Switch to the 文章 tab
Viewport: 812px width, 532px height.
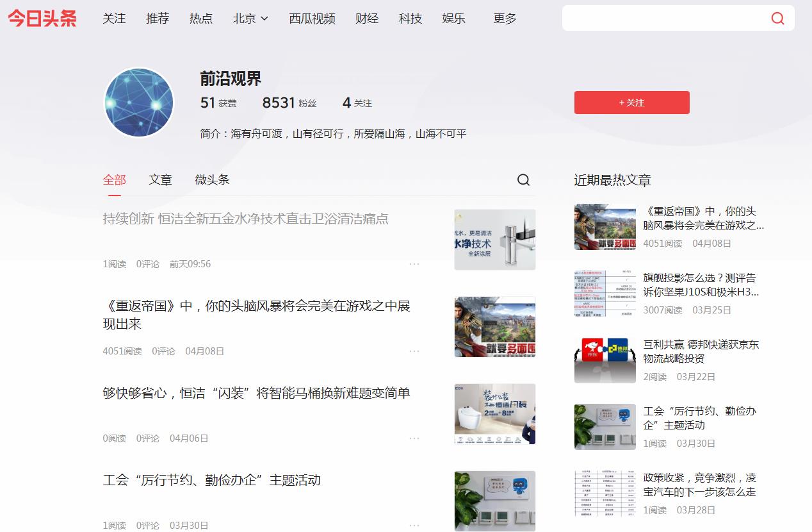coord(161,180)
